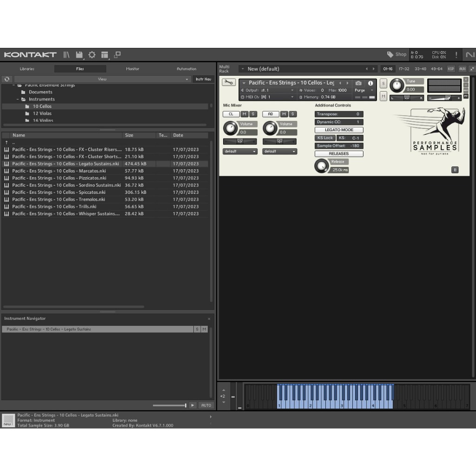Open the MIDI Ch dropdown

tap(267, 97)
